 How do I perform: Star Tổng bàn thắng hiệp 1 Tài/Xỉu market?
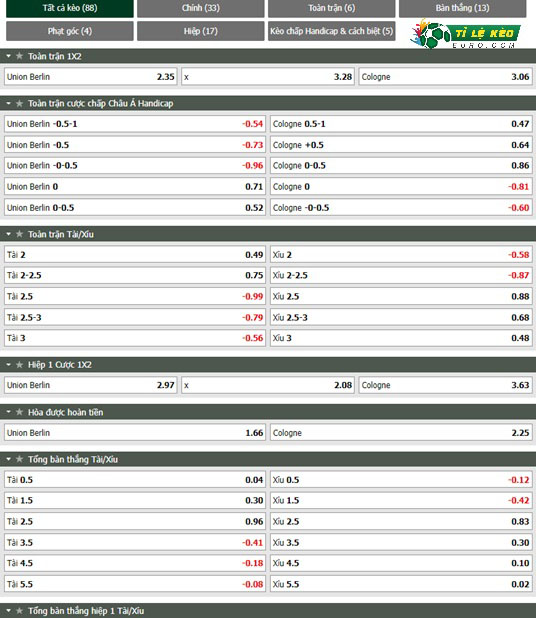click(19, 611)
